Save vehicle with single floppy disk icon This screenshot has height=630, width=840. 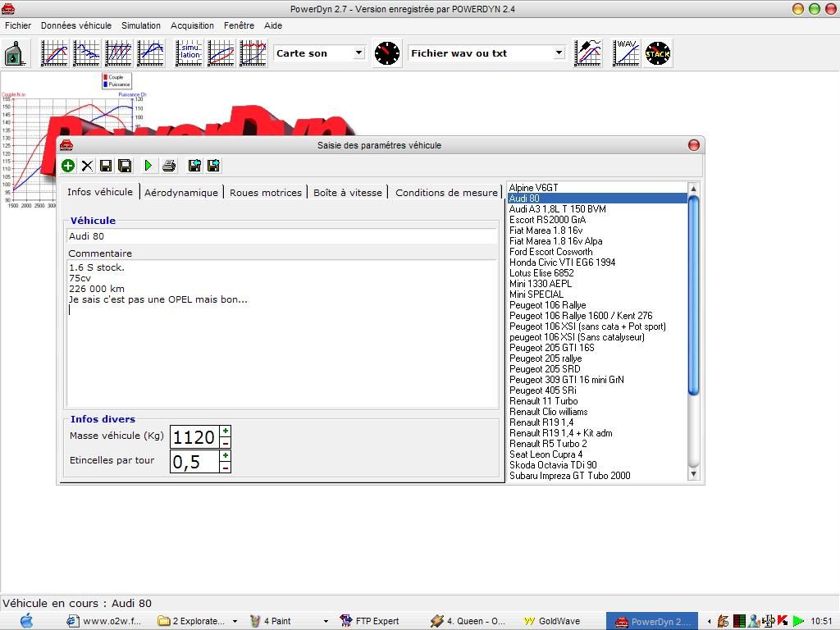pos(106,166)
